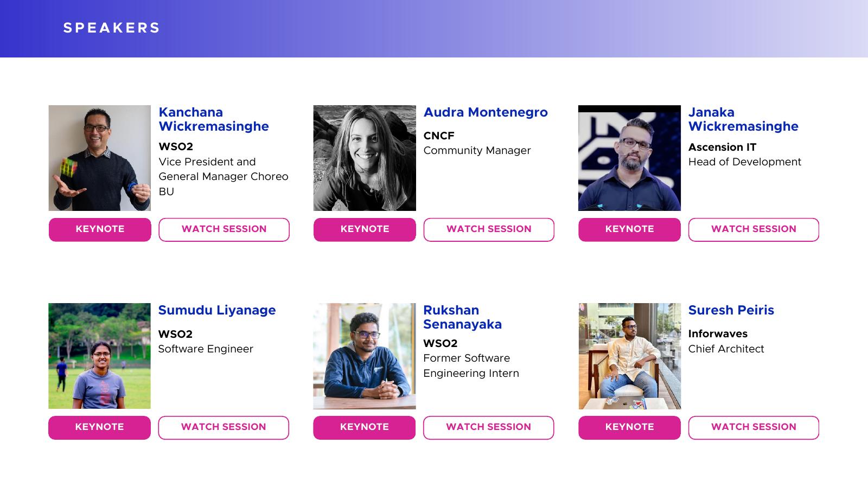Viewport: 868px width, 488px height.
Task: Open Audra Montenegro's WATCH SESSION button
Action: (x=488, y=229)
